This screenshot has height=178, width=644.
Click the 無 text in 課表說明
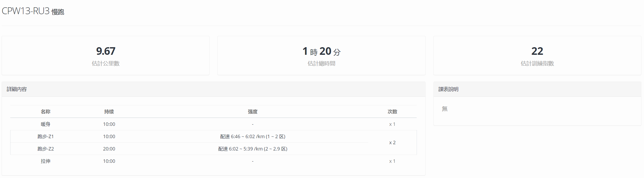(x=445, y=109)
